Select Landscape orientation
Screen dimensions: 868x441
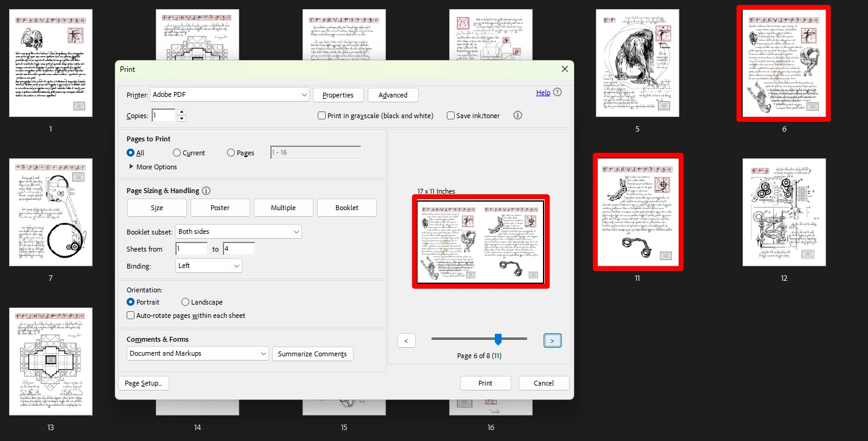(x=185, y=302)
